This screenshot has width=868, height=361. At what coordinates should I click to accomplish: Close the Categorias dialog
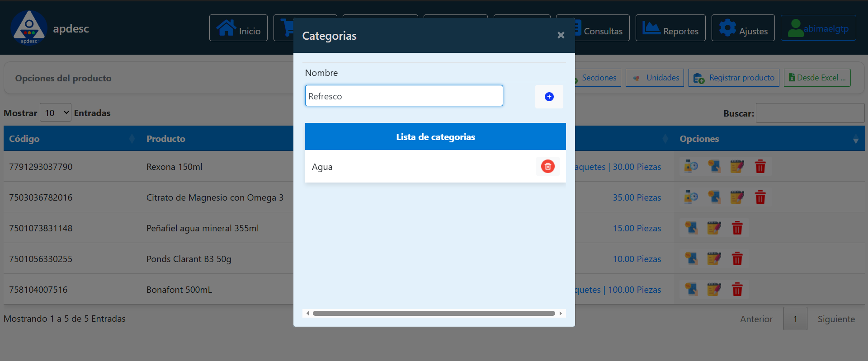point(561,35)
